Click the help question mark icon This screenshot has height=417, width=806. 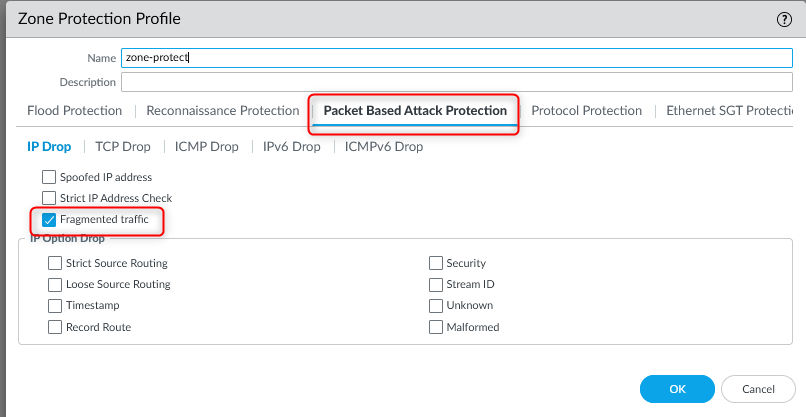pos(784,19)
